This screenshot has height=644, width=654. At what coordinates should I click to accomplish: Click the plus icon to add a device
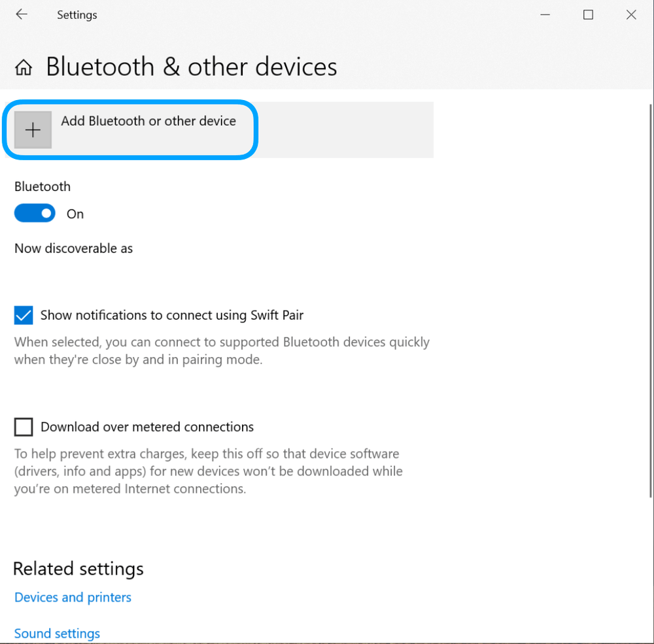pos(33,129)
